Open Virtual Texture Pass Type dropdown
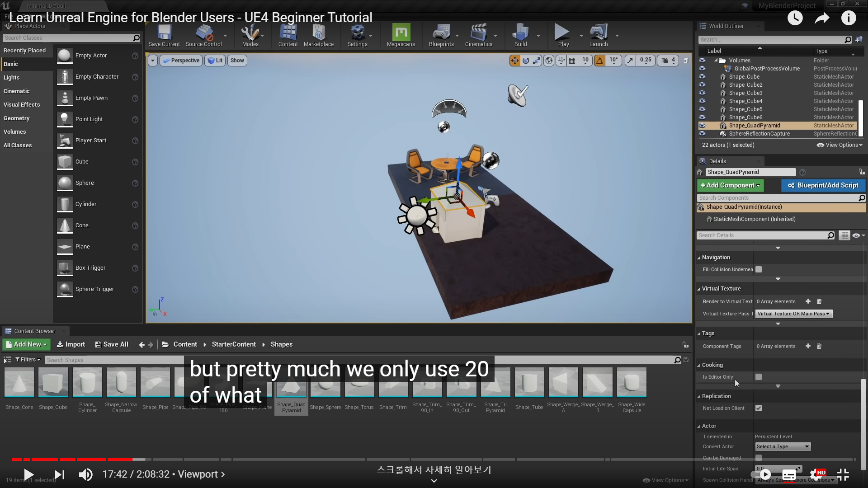 [x=793, y=314]
